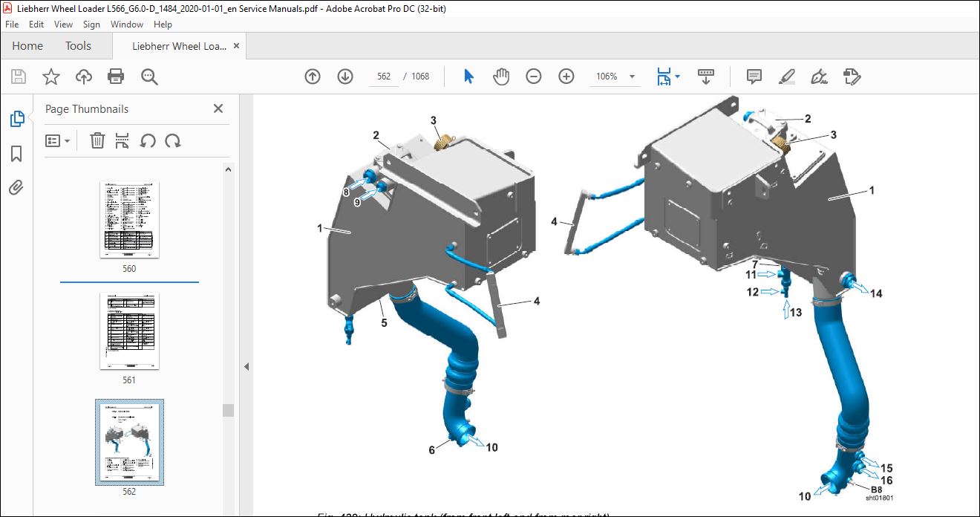
Task: Click the page number field showing 562
Action: pyautogui.click(x=384, y=77)
